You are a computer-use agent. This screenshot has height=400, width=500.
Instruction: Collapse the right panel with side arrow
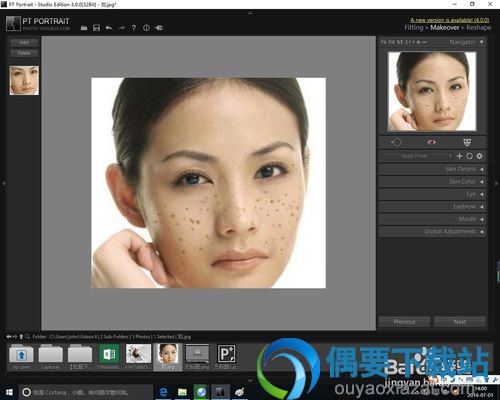(496, 183)
